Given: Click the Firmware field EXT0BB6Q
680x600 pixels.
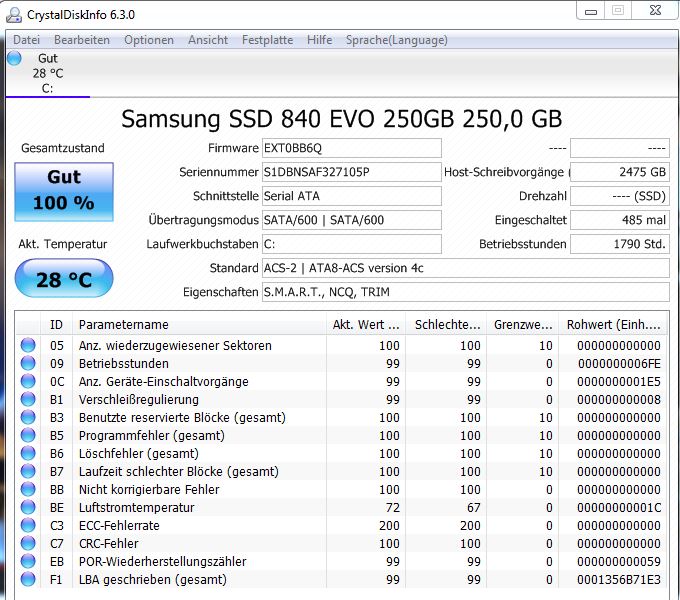Looking at the screenshot, I should [352, 148].
